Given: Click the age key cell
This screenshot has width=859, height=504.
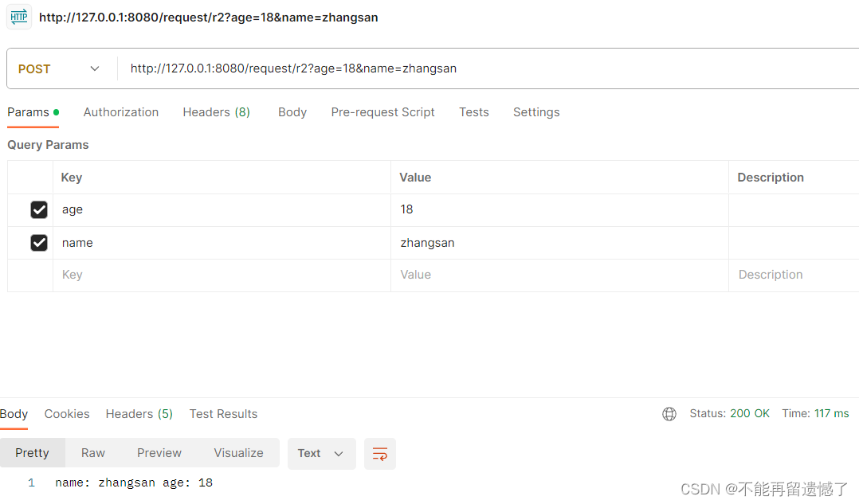Looking at the screenshot, I should pos(222,209).
